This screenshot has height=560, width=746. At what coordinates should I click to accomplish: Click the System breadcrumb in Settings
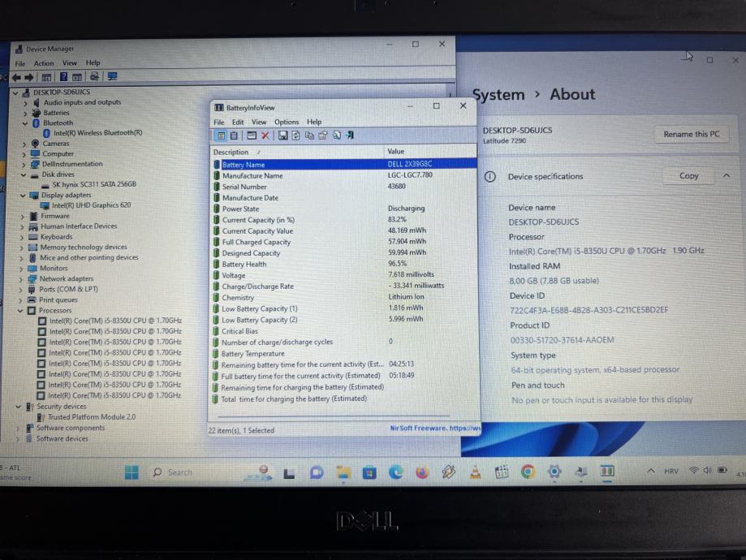pos(498,95)
